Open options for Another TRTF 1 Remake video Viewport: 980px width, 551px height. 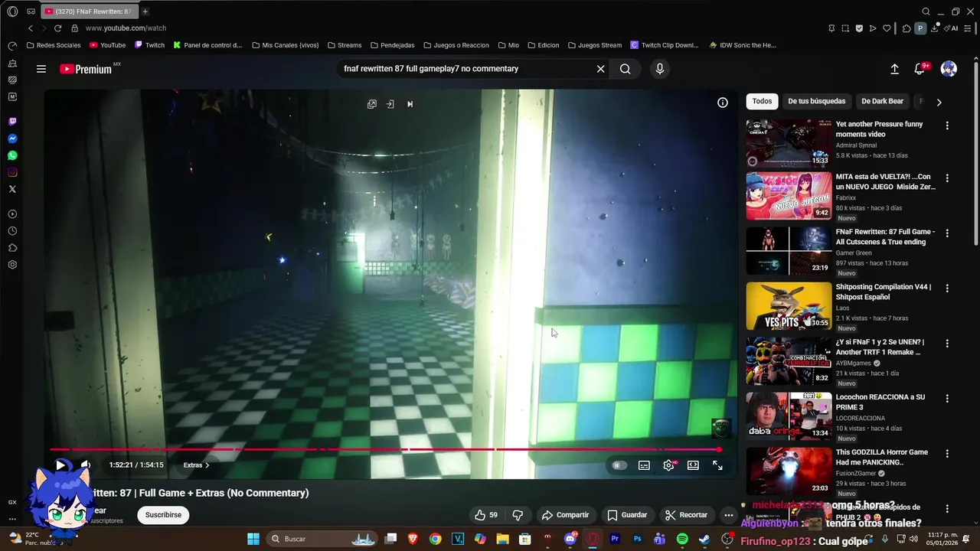click(x=947, y=344)
